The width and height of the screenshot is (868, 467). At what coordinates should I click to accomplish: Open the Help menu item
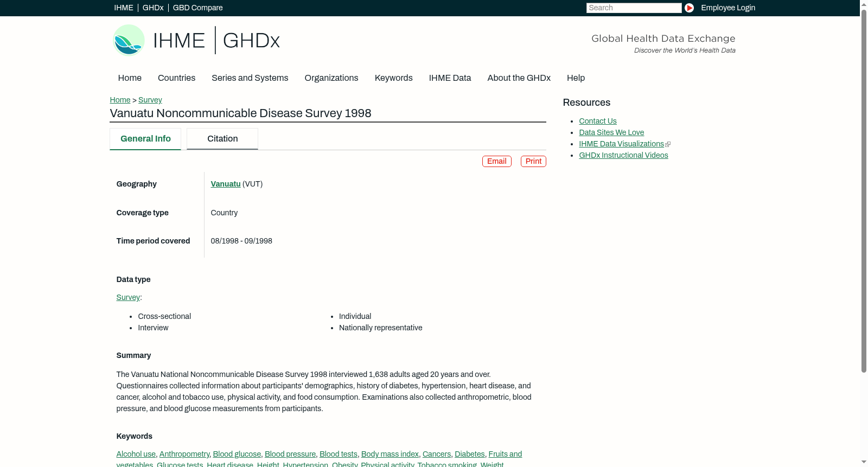click(x=576, y=78)
